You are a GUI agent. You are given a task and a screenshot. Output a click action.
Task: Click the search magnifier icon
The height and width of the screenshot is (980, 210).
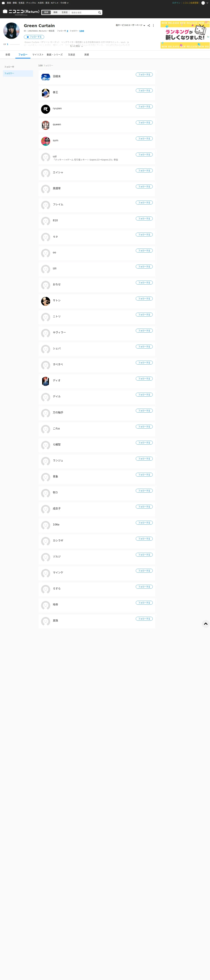[x=99, y=13]
